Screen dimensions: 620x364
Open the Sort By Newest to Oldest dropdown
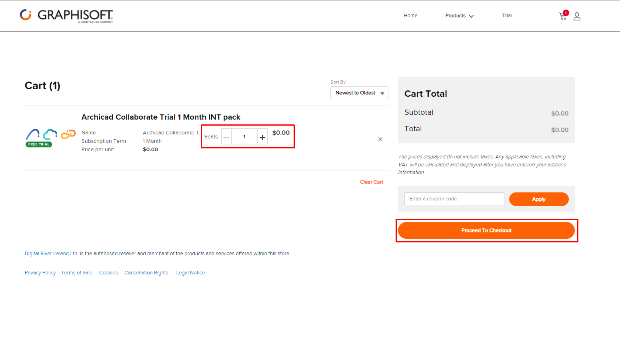tap(359, 93)
